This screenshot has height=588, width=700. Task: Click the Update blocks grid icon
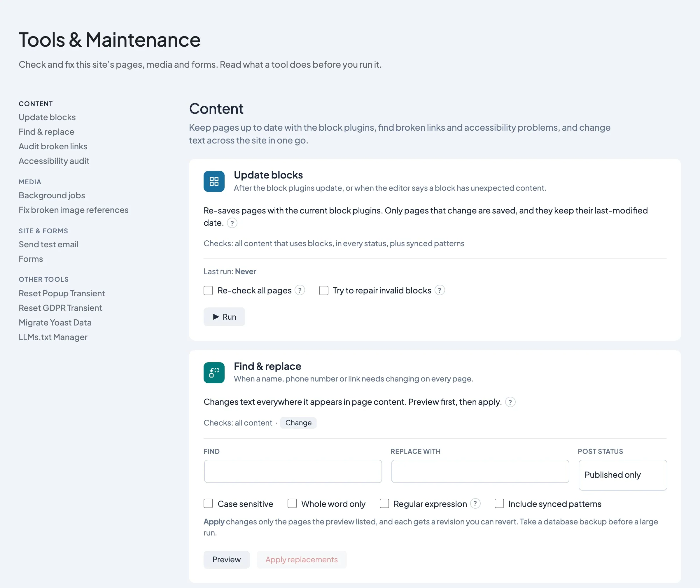(214, 181)
